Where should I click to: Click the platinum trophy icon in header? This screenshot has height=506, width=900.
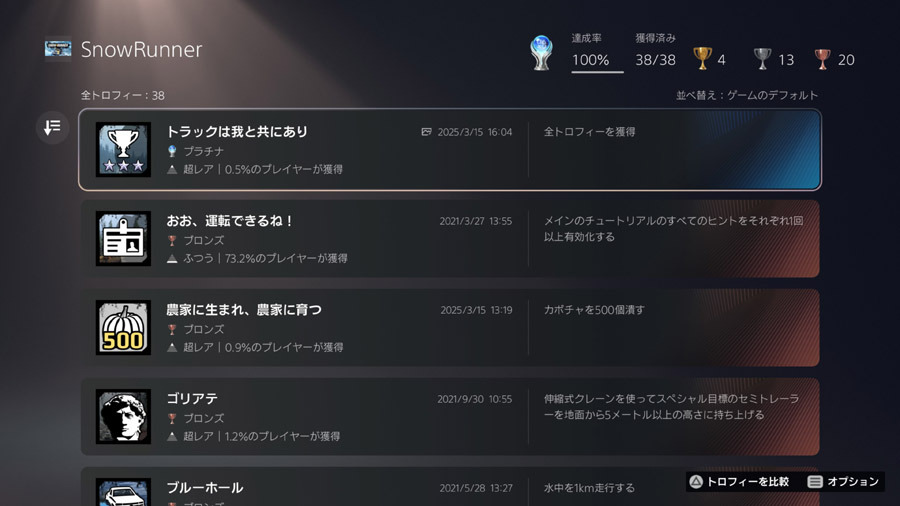pos(541,53)
